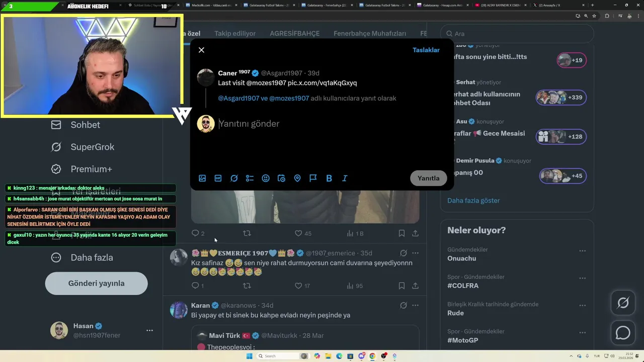644x362 pixels.
Task: Toggle italic formatting in reply
Action: point(345,178)
